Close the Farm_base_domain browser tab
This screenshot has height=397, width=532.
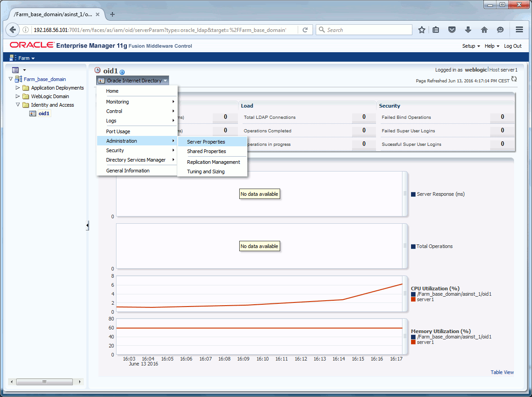click(98, 14)
